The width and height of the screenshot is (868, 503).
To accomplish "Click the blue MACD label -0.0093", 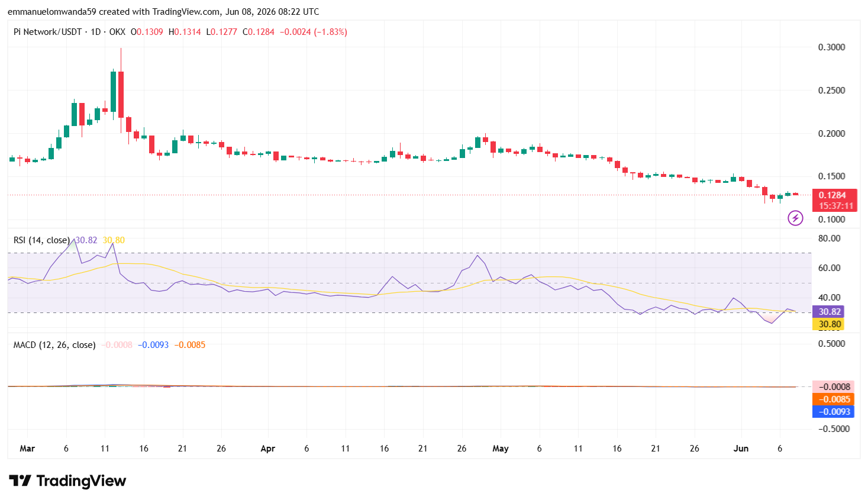I will pyautogui.click(x=833, y=412).
